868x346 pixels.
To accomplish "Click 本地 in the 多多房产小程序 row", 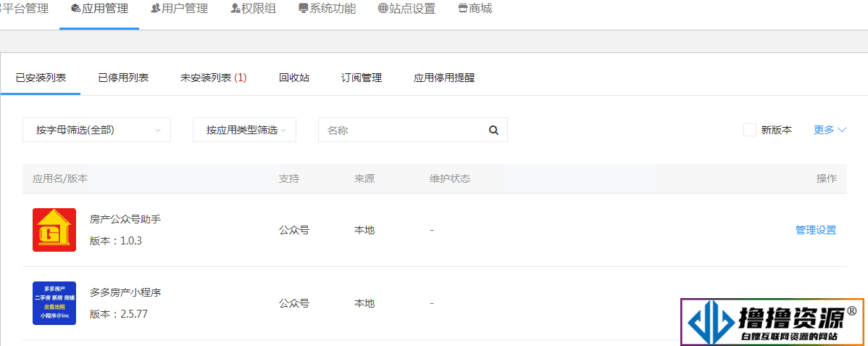I will 364,303.
